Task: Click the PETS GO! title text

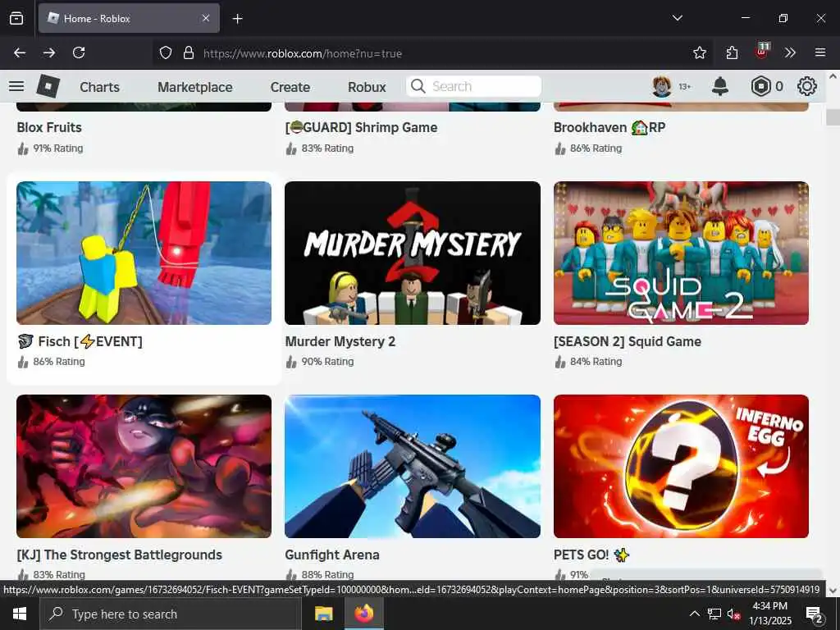Action: (591, 555)
